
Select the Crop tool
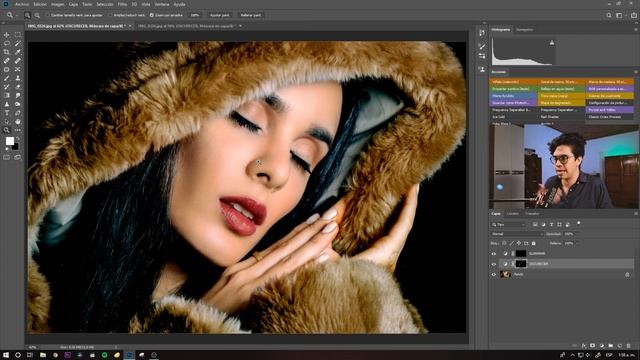click(7, 52)
